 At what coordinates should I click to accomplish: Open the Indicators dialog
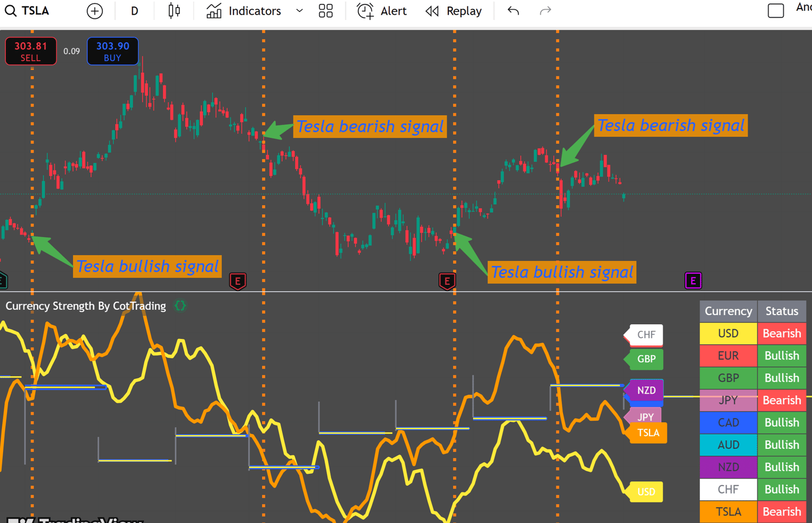244,11
